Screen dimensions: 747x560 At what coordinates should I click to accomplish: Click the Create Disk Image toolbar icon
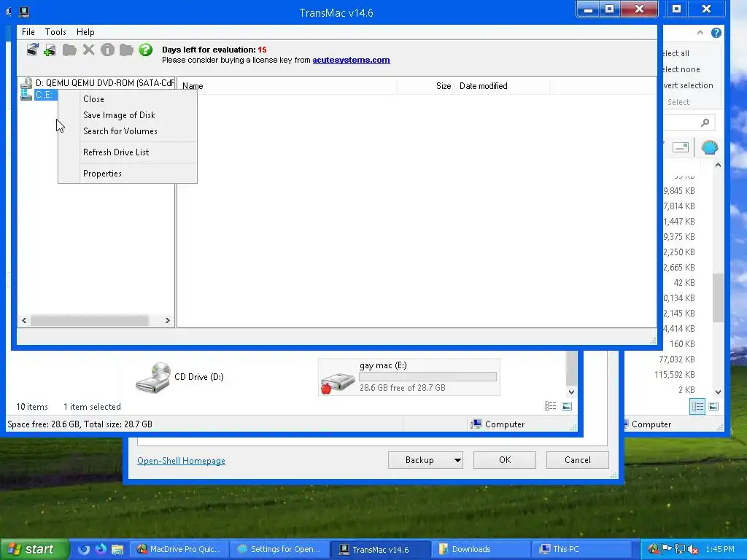[50, 50]
